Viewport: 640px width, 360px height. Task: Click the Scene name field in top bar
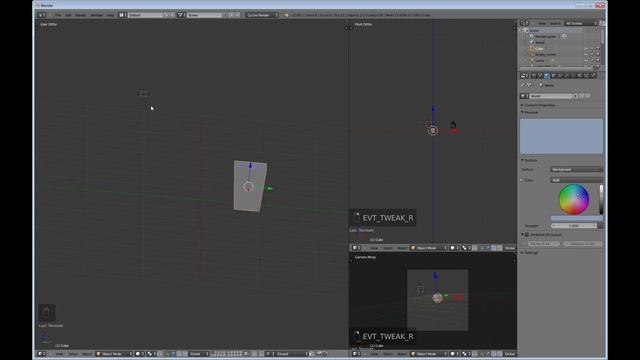[204, 15]
